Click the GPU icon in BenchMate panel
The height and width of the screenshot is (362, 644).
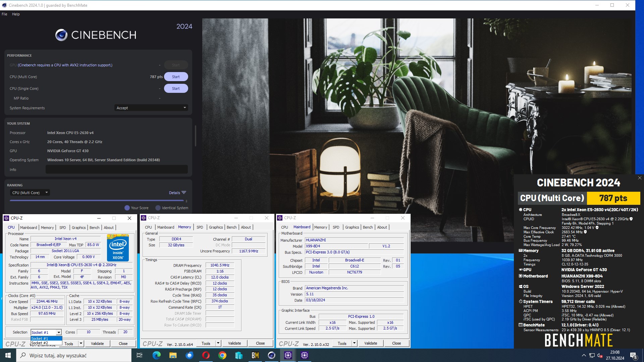point(521,270)
